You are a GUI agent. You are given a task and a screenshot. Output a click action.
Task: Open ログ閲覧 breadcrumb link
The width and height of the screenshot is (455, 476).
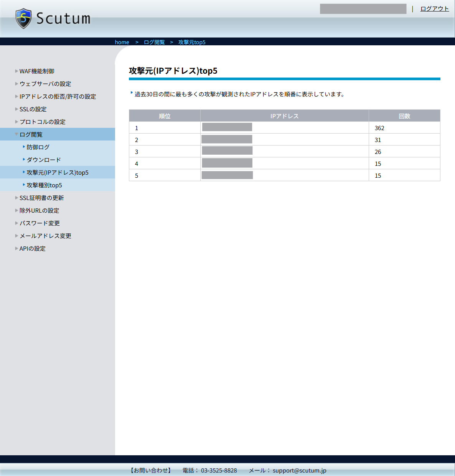point(154,42)
